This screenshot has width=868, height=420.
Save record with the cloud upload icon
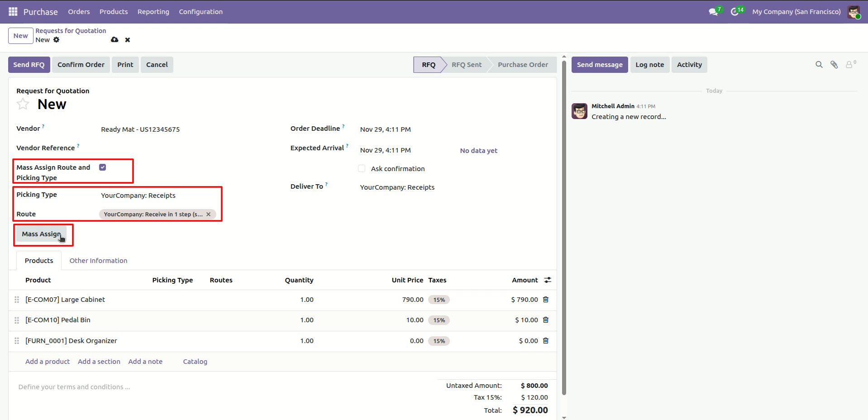(x=114, y=40)
